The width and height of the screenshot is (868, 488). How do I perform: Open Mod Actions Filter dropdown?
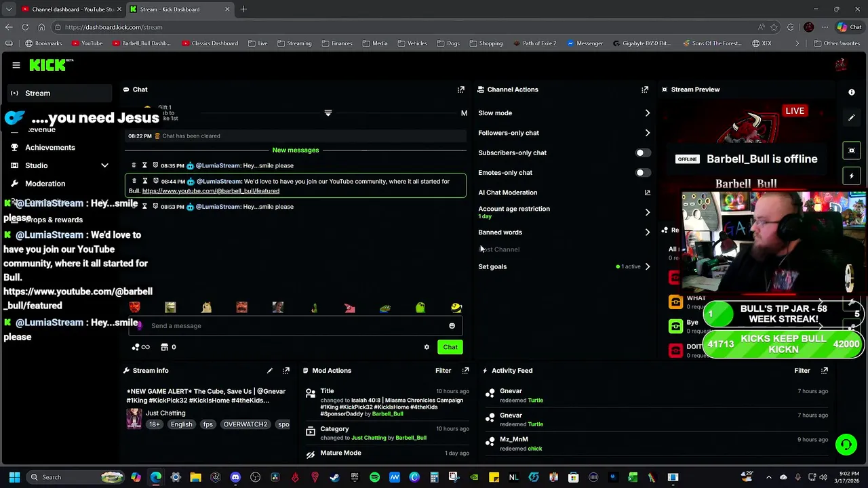[443, 371]
